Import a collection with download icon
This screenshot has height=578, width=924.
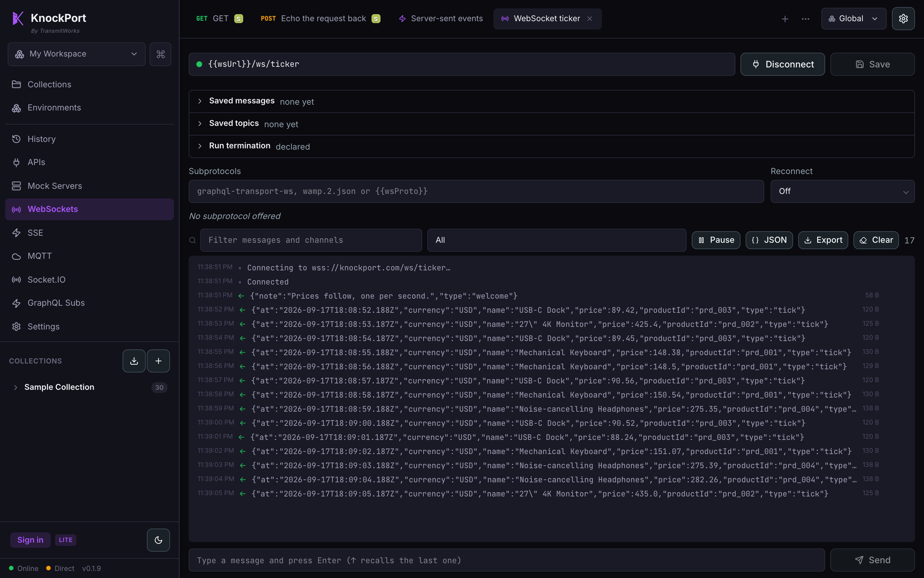pyautogui.click(x=134, y=361)
